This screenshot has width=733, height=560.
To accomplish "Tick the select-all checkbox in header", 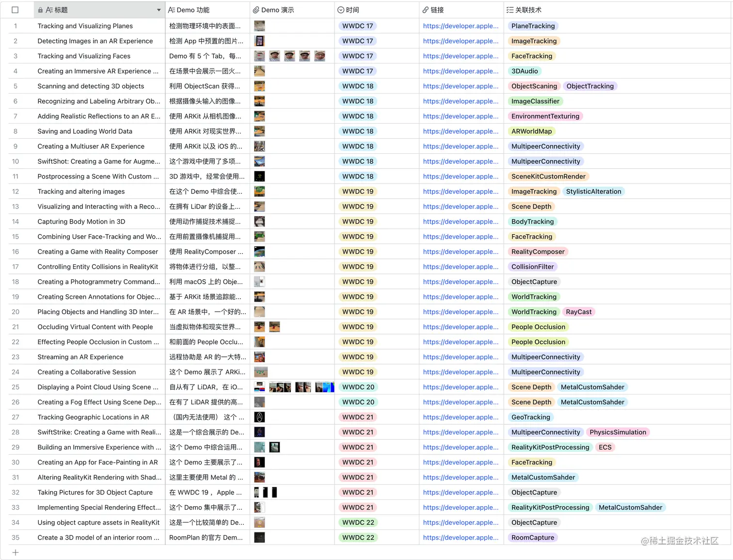I will pyautogui.click(x=15, y=10).
